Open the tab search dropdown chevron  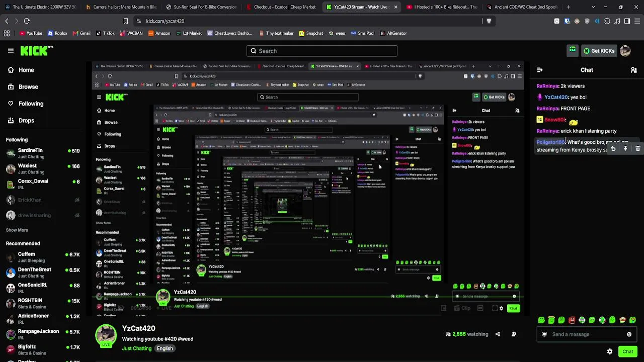click(x=593, y=7)
